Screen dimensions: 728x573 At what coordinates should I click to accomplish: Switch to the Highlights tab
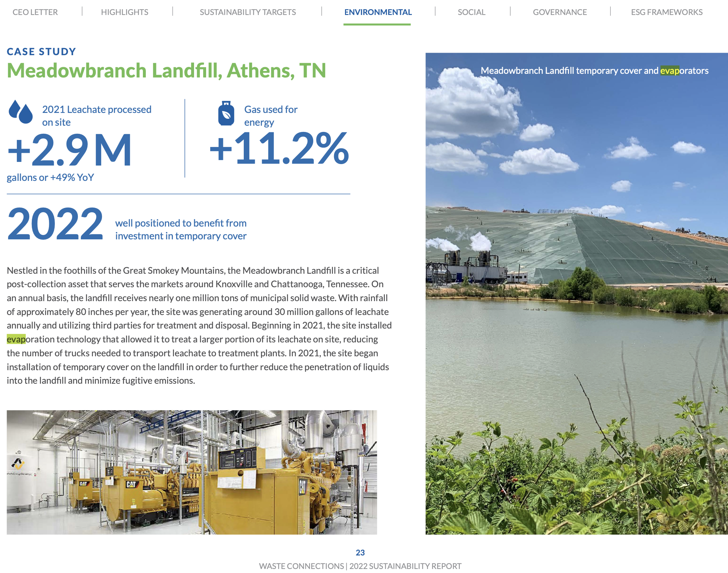point(125,12)
